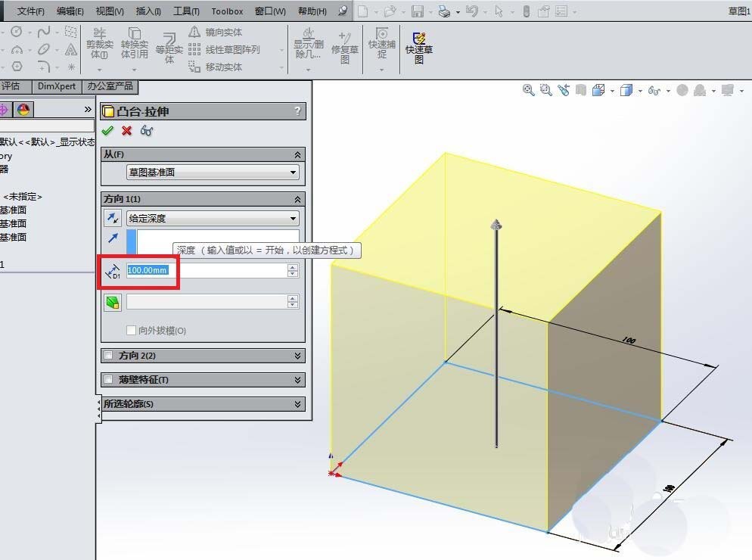
Task: Click the direction vector selection box
Action: coord(213,241)
